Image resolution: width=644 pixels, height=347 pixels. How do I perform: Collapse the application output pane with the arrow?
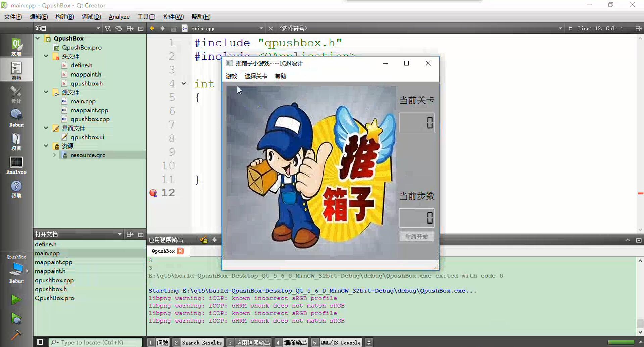[x=627, y=240]
